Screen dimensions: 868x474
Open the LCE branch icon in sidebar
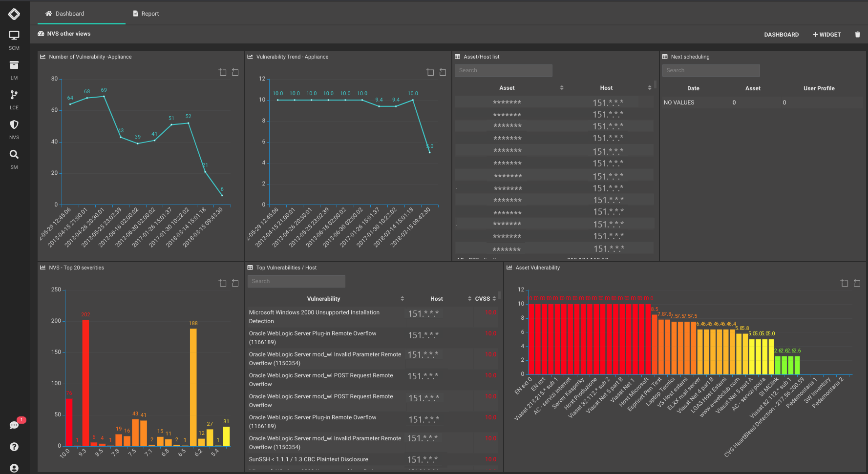pyautogui.click(x=14, y=95)
